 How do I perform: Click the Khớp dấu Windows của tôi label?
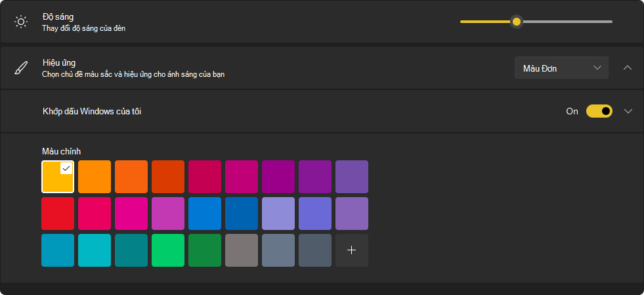(92, 111)
